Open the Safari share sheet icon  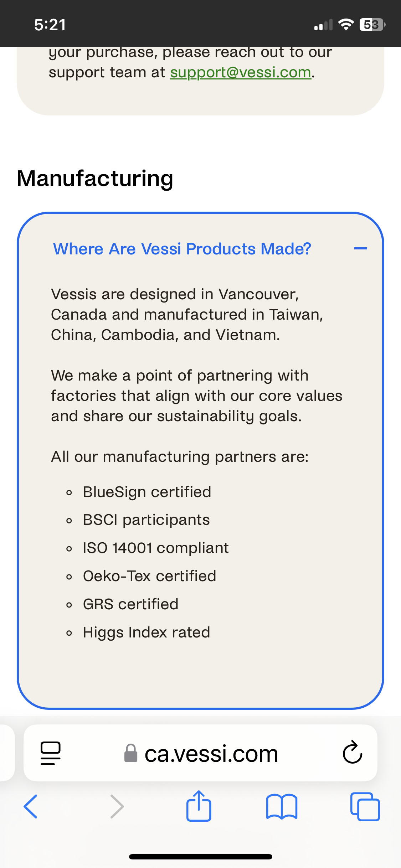click(x=199, y=806)
